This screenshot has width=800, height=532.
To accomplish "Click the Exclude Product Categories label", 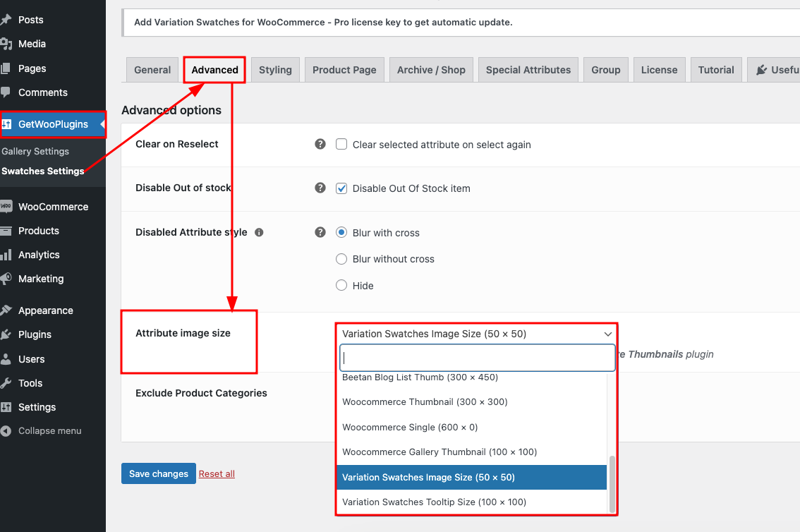I will [201, 393].
